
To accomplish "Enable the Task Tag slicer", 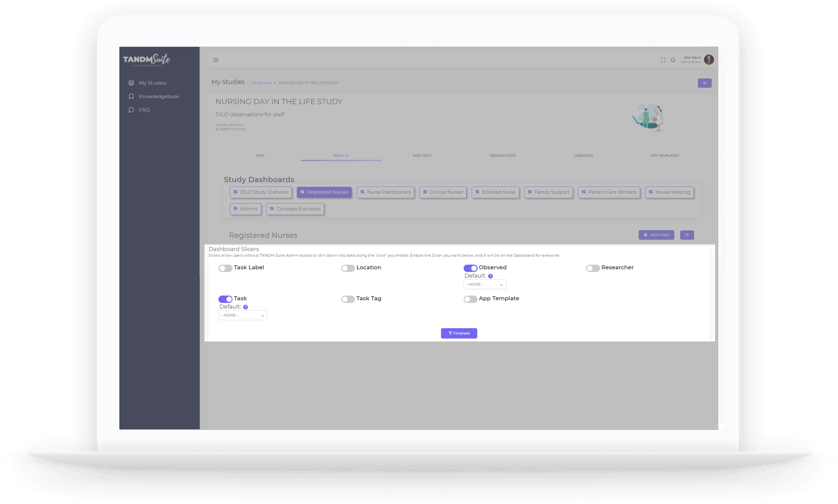I will click(x=348, y=299).
